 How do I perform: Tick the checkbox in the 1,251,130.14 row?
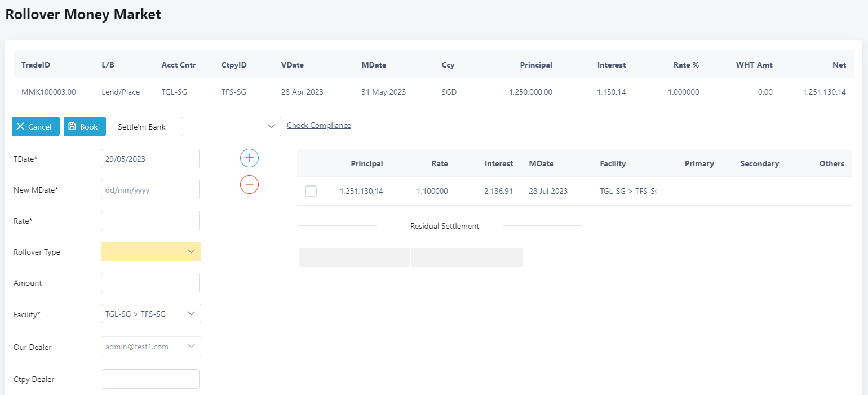[x=311, y=192]
